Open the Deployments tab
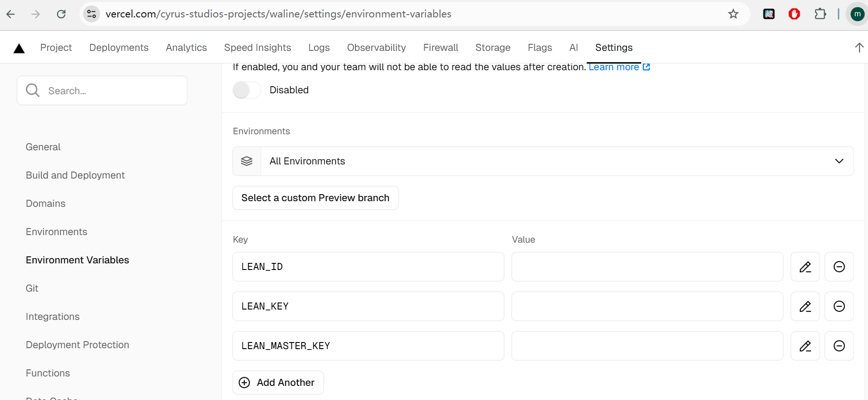Viewport: 868px width, 400px height. click(119, 48)
